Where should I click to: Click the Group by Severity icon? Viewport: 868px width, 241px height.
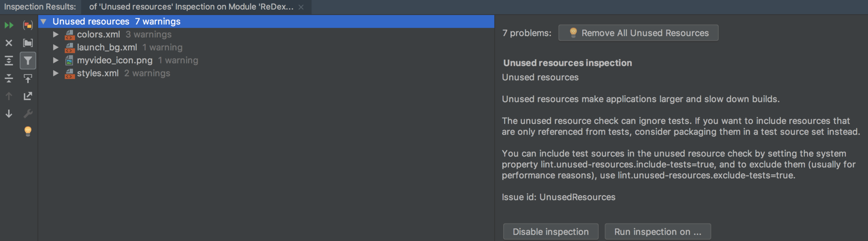[28, 25]
